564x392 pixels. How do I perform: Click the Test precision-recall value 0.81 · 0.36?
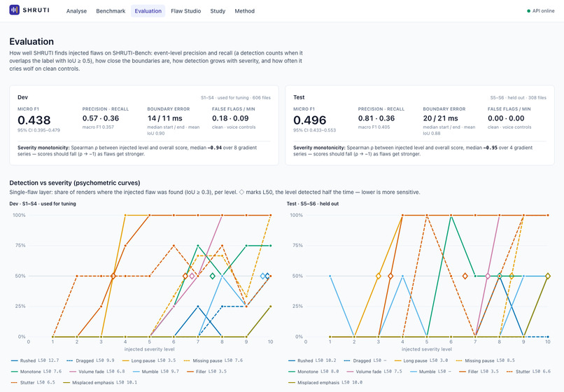[376, 118]
